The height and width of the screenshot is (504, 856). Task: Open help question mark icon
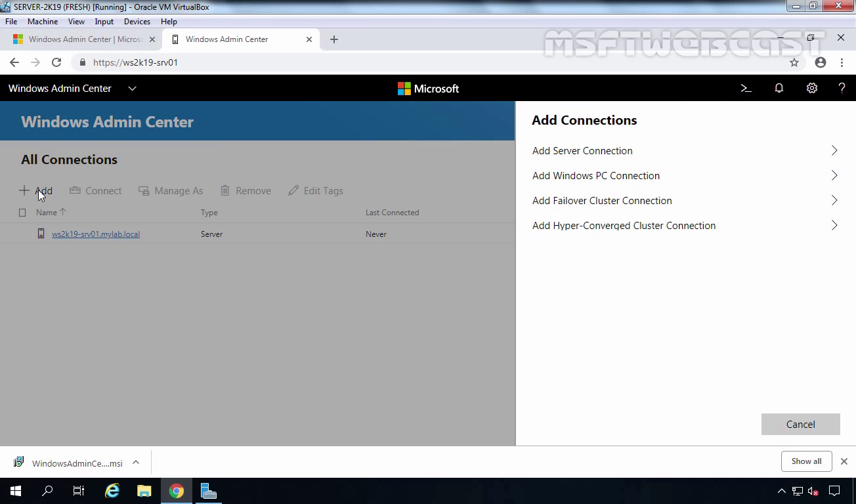[842, 88]
